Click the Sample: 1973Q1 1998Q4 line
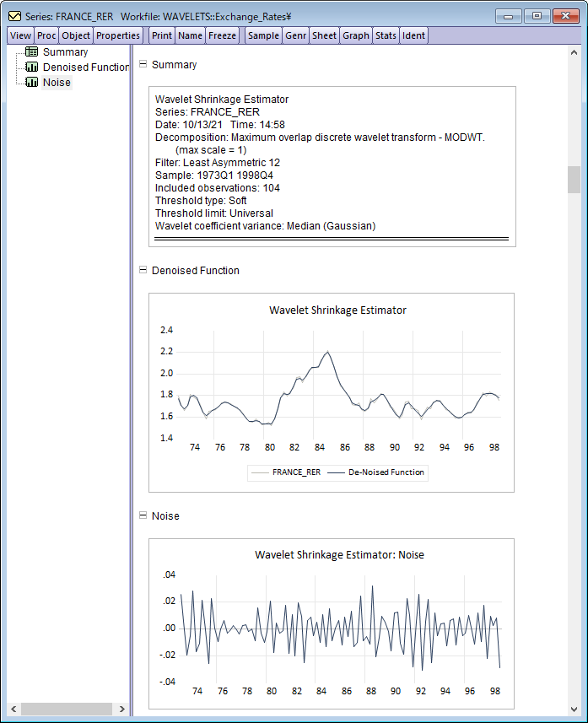The height and width of the screenshot is (723, 588). (214, 175)
